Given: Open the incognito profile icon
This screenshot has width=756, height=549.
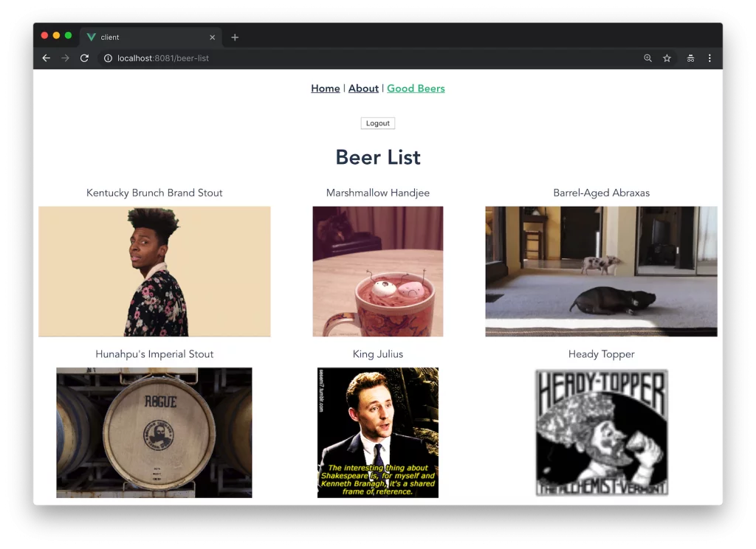Looking at the screenshot, I should 690,58.
